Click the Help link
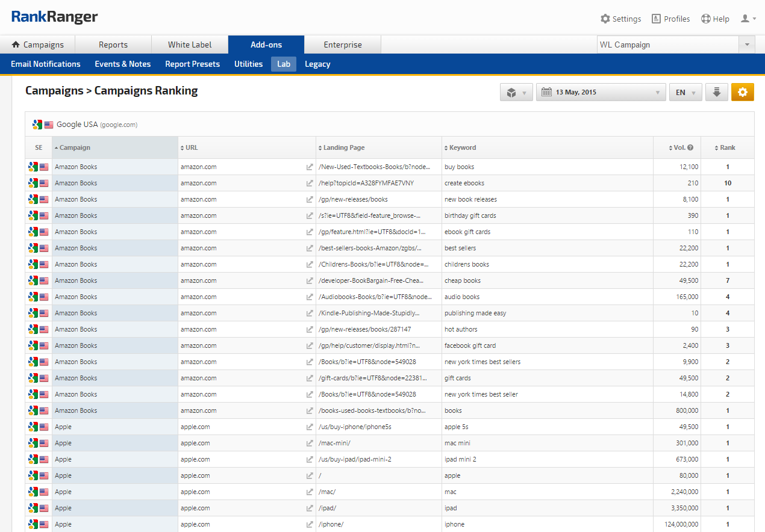The height and width of the screenshot is (532, 765). 715,19
